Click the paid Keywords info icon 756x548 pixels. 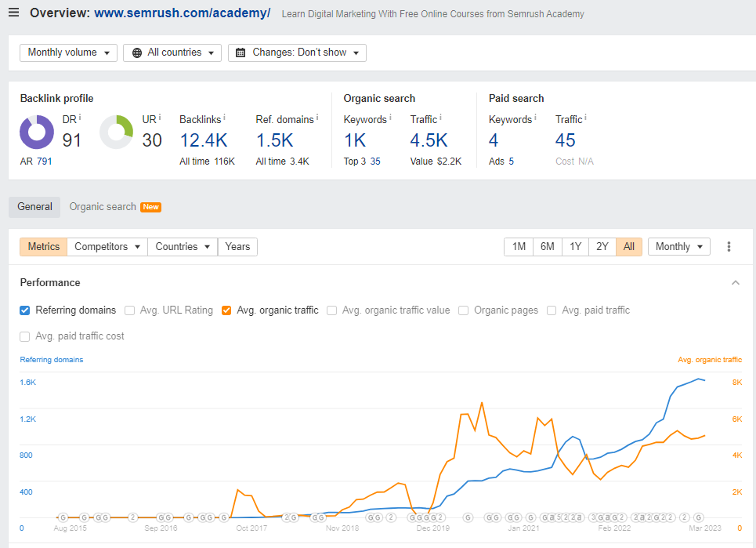coord(535,118)
